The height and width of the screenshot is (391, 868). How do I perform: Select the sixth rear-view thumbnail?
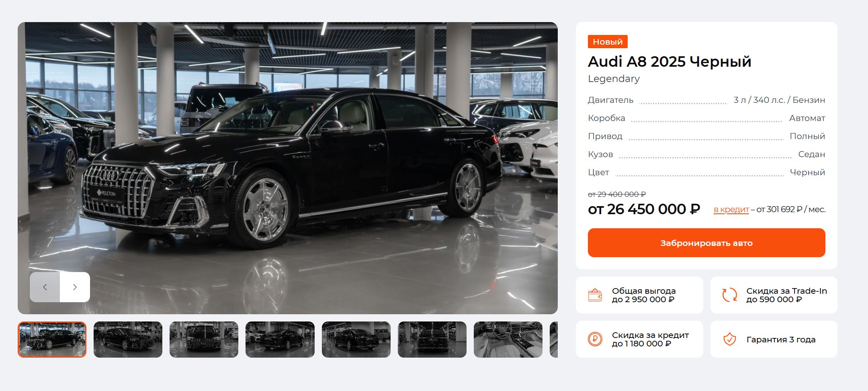click(432, 339)
